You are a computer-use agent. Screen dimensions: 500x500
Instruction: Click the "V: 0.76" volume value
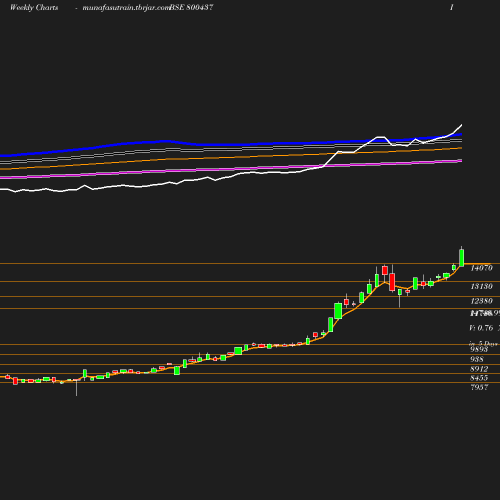pyautogui.click(x=481, y=328)
